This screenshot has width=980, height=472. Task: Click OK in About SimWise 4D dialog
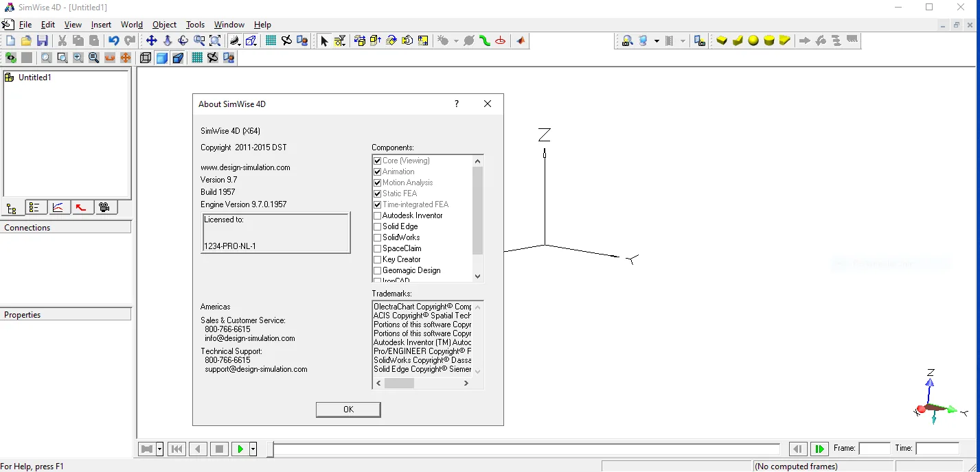[348, 410]
